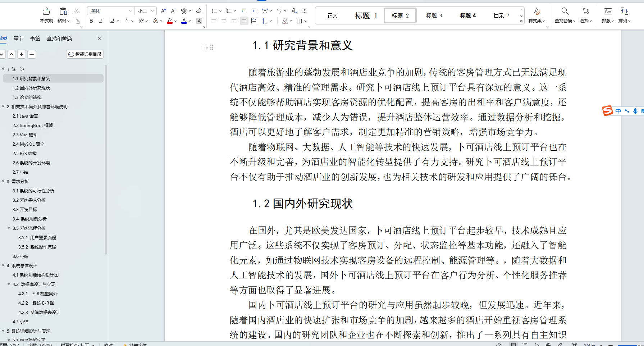
Task: Open Find and Replace (查找替换) magnifier
Action: click(x=565, y=11)
